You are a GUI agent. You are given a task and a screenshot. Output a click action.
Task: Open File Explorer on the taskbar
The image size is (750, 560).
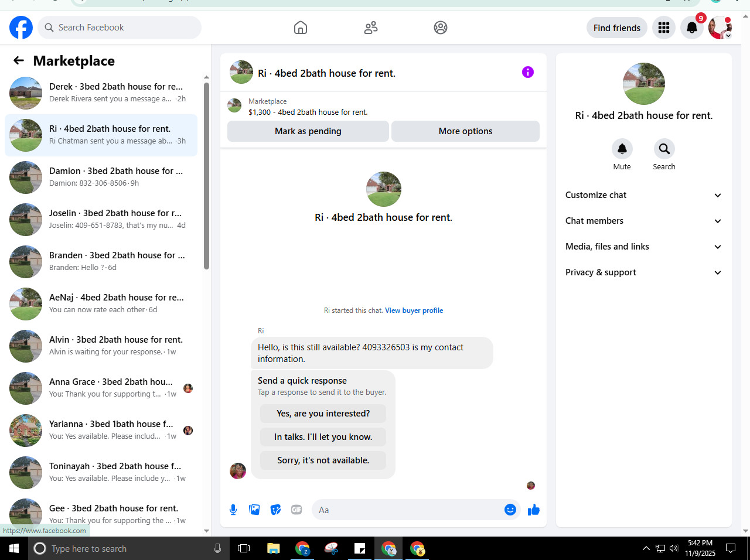[274, 548]
